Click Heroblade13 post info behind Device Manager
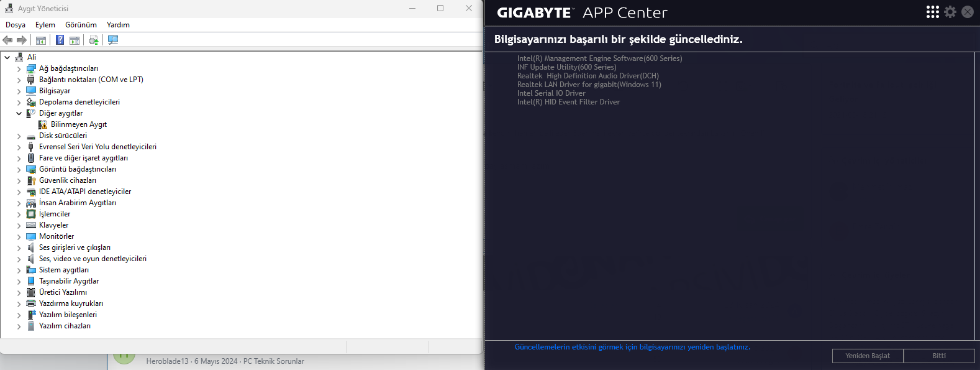Viewport: 980px width, 370px height. 225,361
